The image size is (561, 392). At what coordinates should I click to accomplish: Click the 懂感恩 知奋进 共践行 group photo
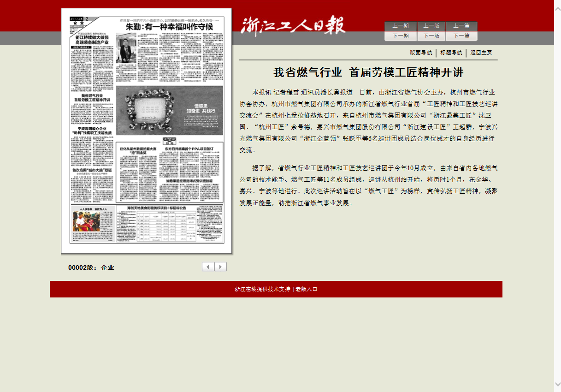coord(169,110)
